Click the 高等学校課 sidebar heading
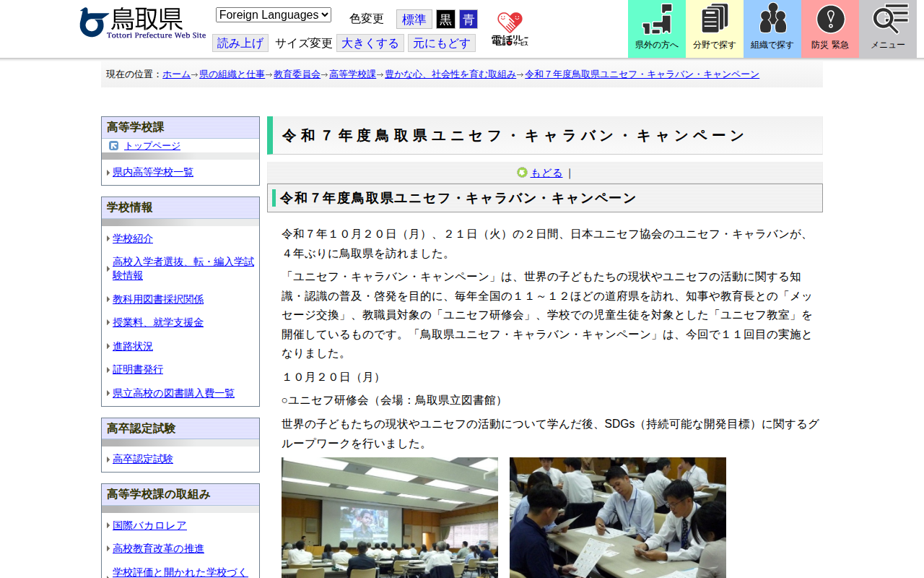The width and height of the screenshot is (924, 578). click(136, 127)
